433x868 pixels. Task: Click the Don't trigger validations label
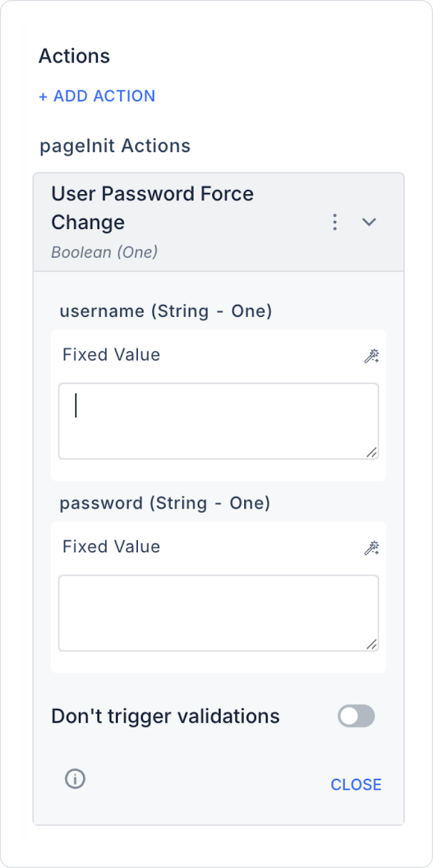165,716
